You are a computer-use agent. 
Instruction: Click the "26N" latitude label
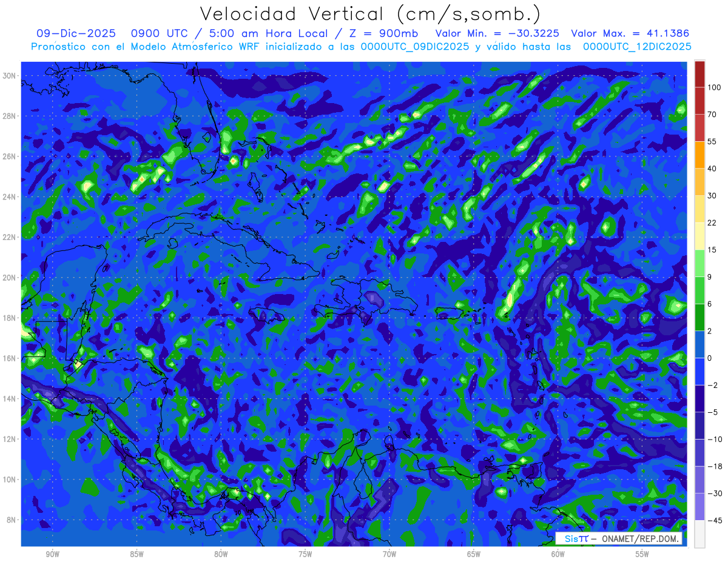(x=10, y=156)
